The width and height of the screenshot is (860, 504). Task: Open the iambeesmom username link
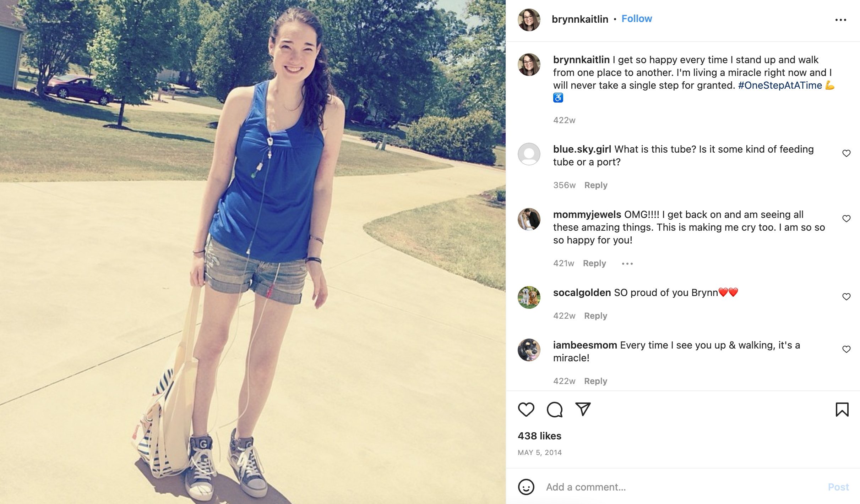pyautogui.click(x=585, y=345)
